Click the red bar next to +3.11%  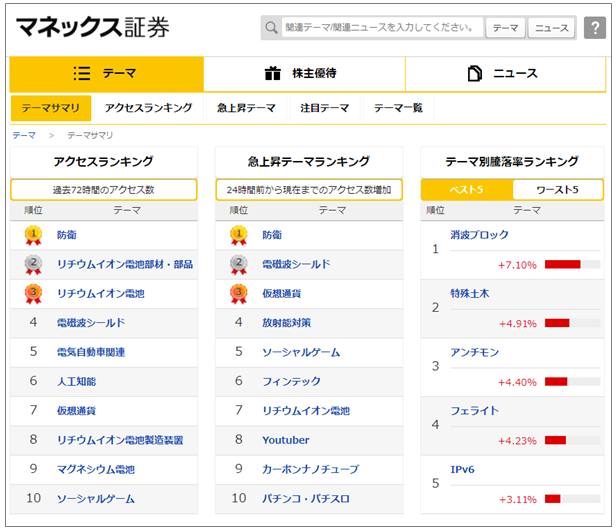tap(553, 499)
